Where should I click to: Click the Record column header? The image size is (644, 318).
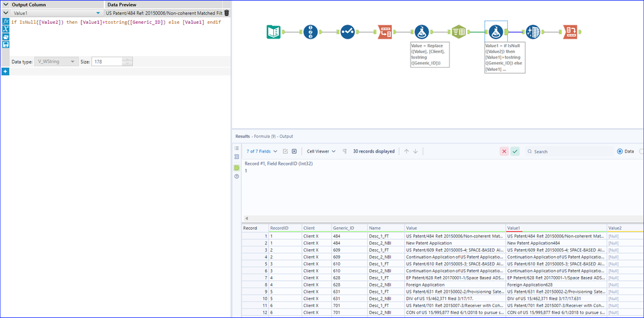click(255, 228)
